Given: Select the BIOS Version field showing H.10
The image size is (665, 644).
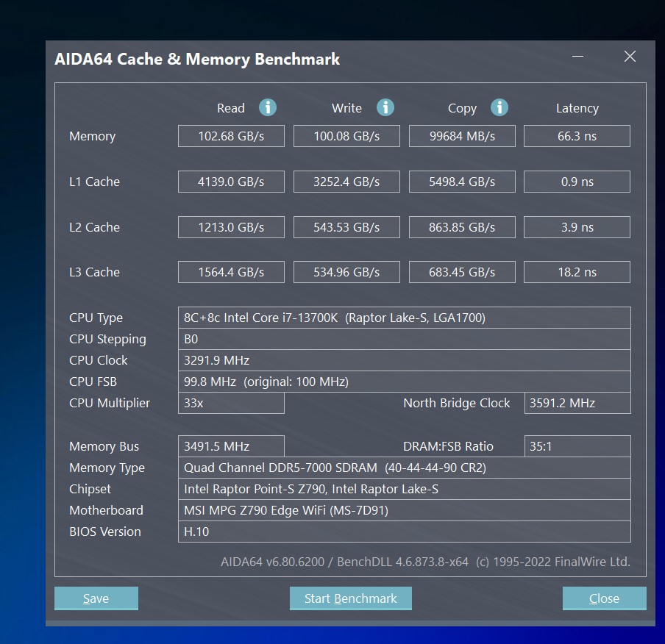Looking at the screenshot, I should pos(405,532).
